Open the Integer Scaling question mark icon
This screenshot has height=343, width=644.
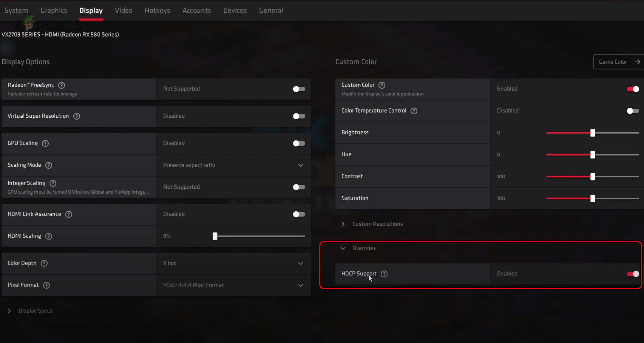(x=53, y=183)
